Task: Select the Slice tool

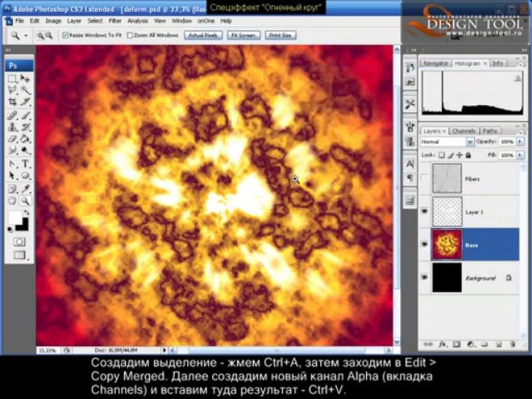Action: coord(25,102)
